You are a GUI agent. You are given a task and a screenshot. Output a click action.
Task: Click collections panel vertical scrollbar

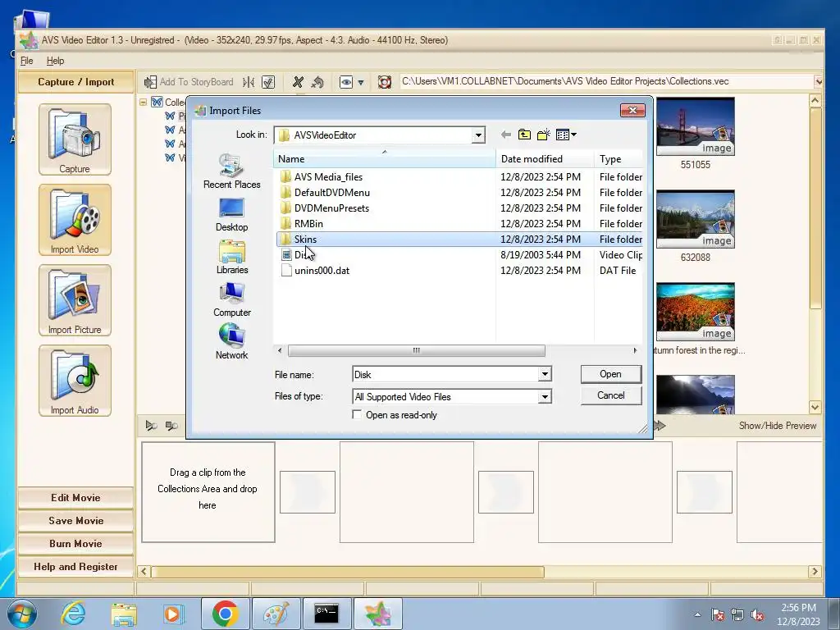point(815,209)
